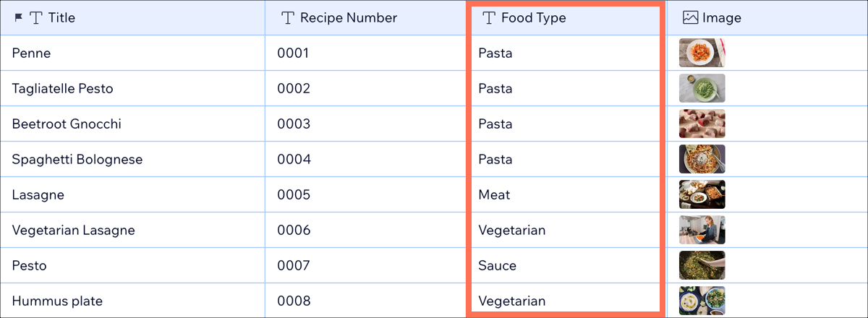Viewport: 868px width, 318px height.
Task: Open the Spaghetti Bolognese image thumbnail
Action: pyautogui.click(x=702, y=159)
